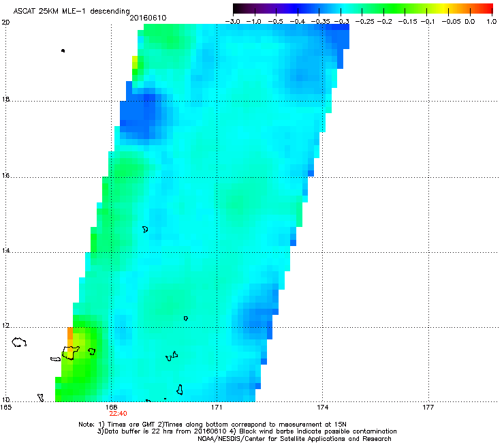
Task: Click the NOAA/NESDIS Center credit line
Action: 294,438
